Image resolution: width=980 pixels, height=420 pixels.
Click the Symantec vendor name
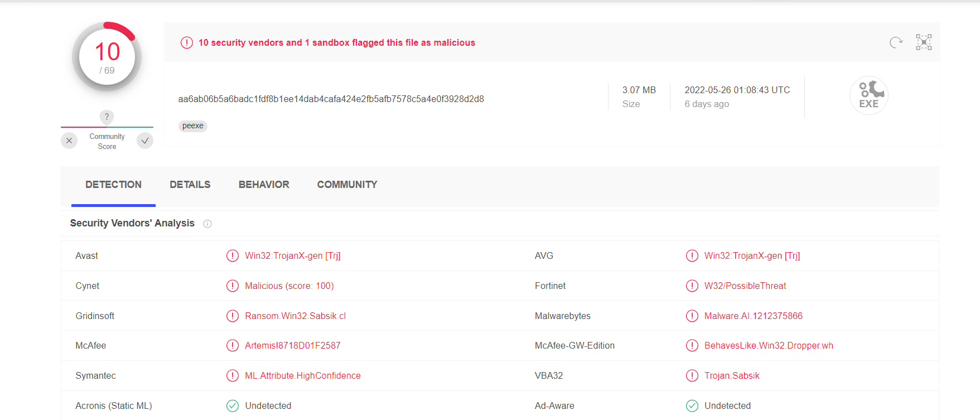pos(96,375)
